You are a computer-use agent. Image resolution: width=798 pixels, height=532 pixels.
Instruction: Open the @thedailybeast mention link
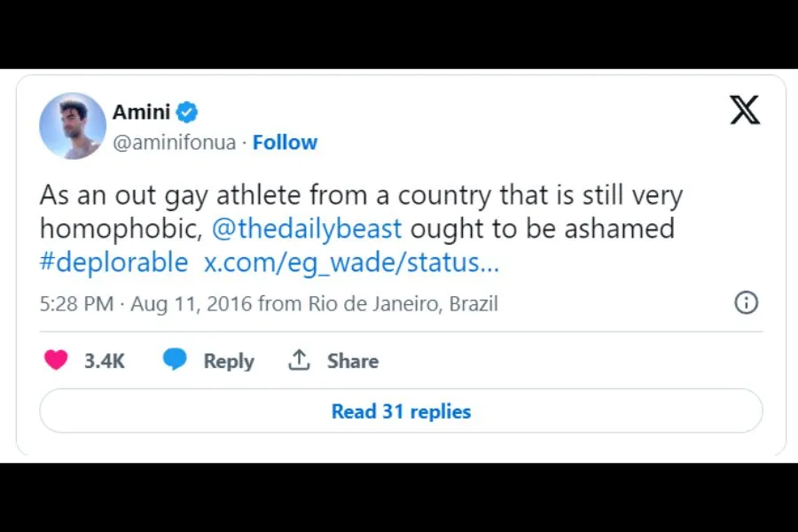click(x=307, y=229)
